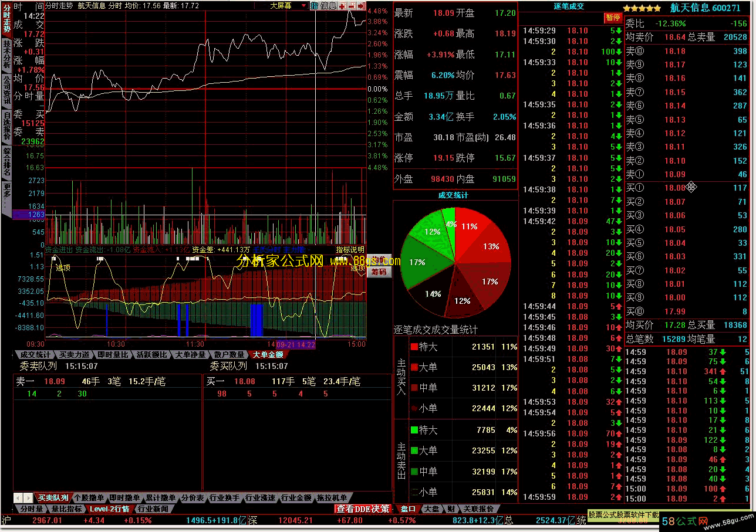
Task: Click the 买① 18.08 order book row
Action: click(x=687, y=188)
